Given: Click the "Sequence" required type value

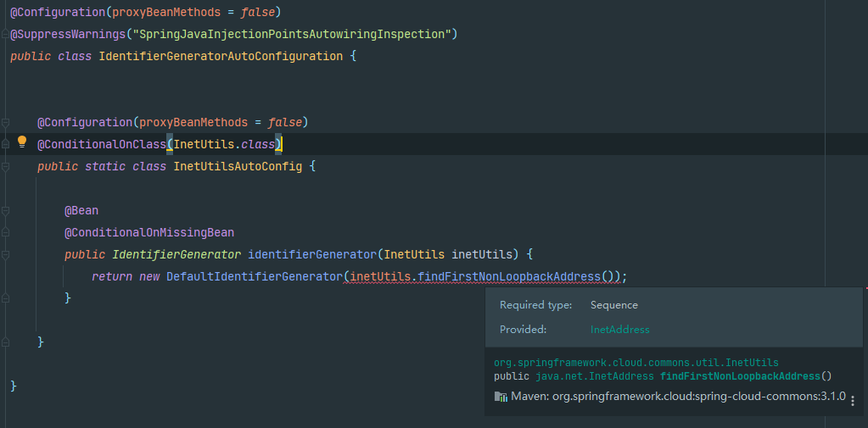Looking at the screenshot, I should pyautogui.click(x=614, y=305).
